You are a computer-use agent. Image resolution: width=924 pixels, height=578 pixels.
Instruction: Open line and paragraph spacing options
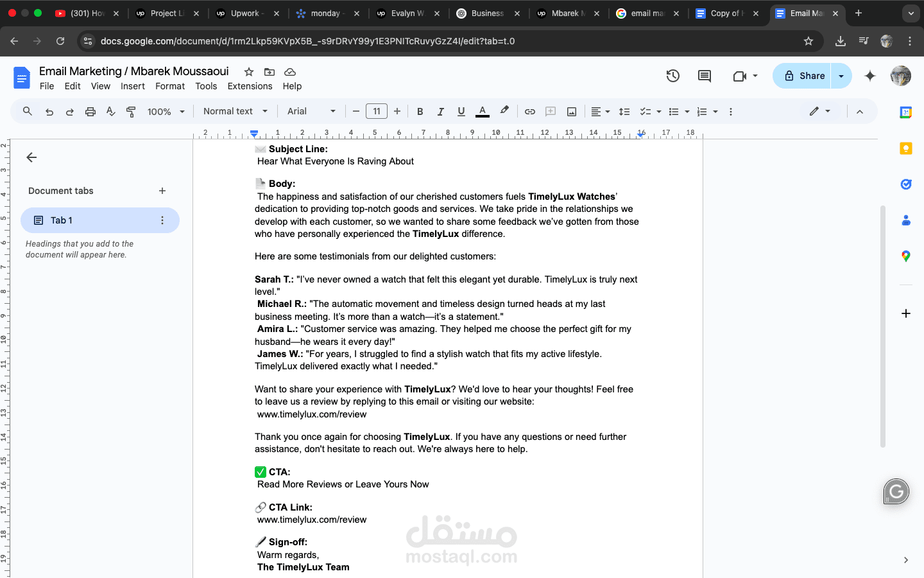click(x=624, y=112)
